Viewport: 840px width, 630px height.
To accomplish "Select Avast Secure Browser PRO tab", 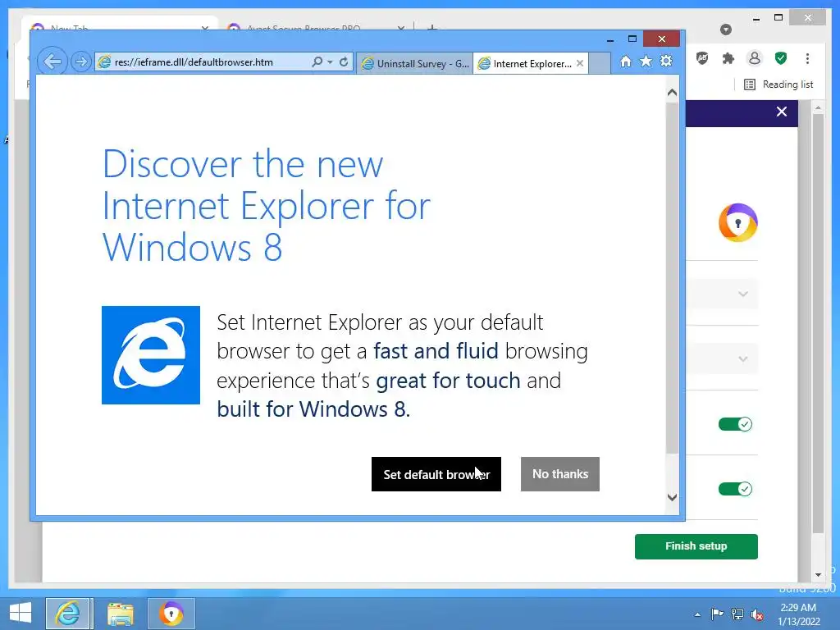I will [x=315, y=26].
